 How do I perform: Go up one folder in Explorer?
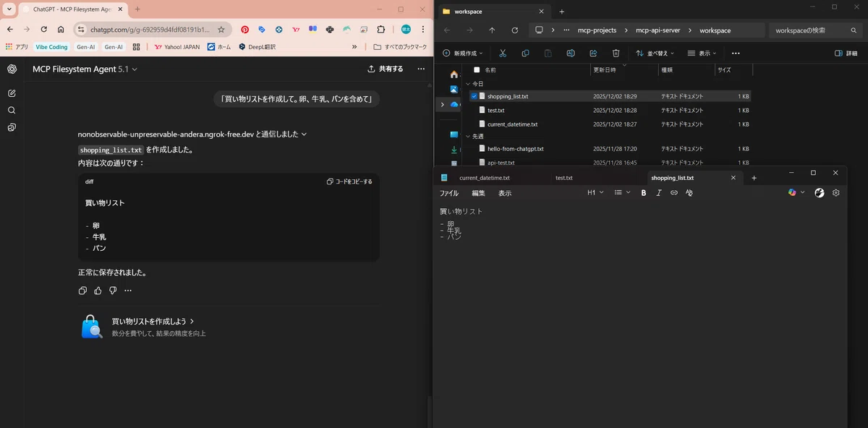pos(492,30)
